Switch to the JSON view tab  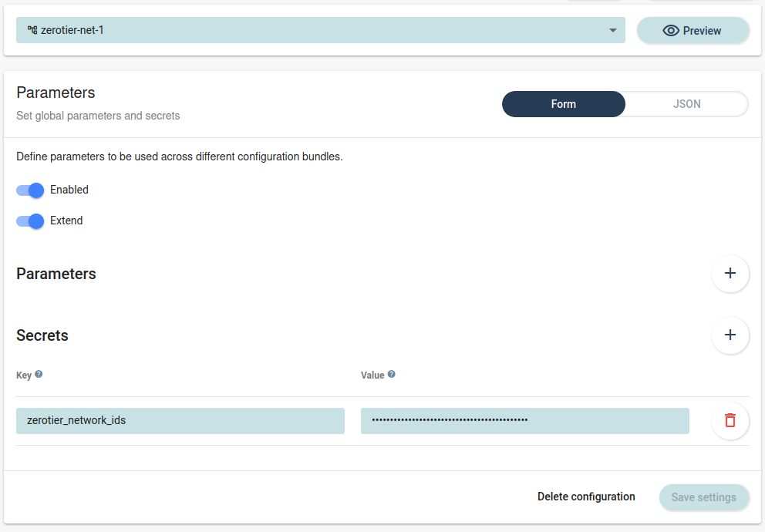click(x=686, y=104)
